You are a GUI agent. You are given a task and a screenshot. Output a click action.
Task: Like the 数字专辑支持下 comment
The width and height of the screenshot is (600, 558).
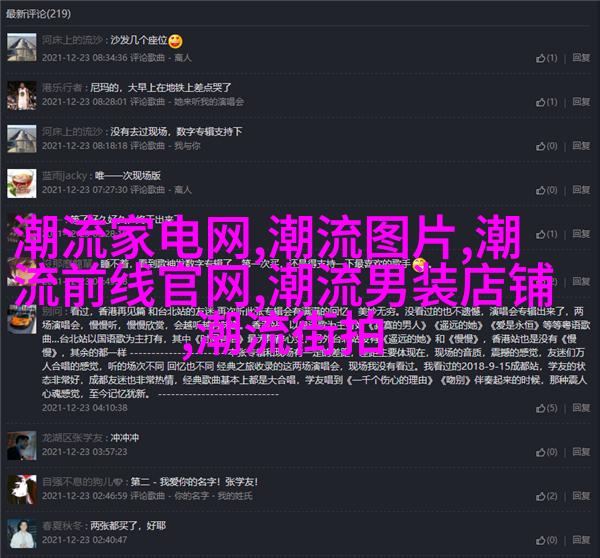coord(546,146)
